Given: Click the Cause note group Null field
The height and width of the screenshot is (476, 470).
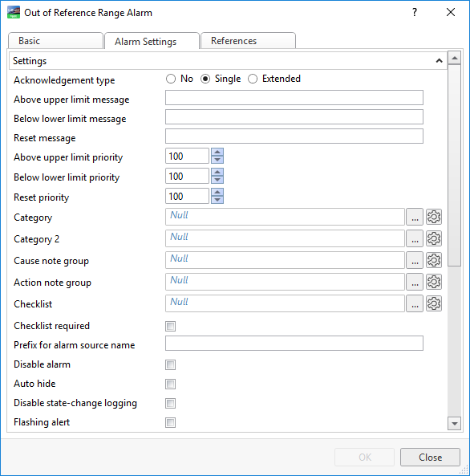Looking at the screenshot, I should [x=285, y=260].
